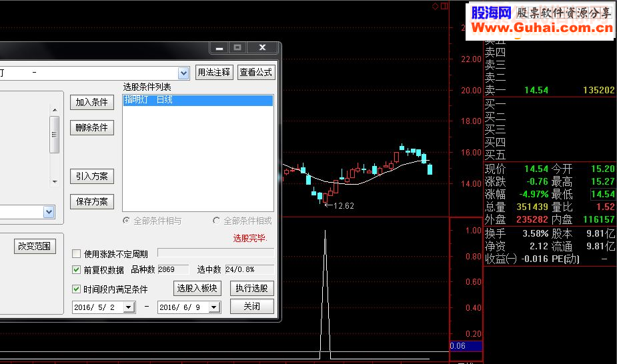Click the 12.62 low price label on chart

[x=344, y=206]
